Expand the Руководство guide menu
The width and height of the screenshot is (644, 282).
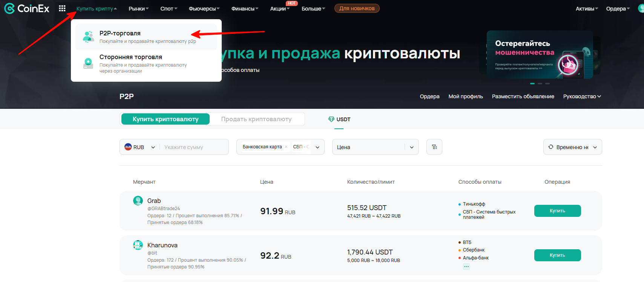(582, 96)
